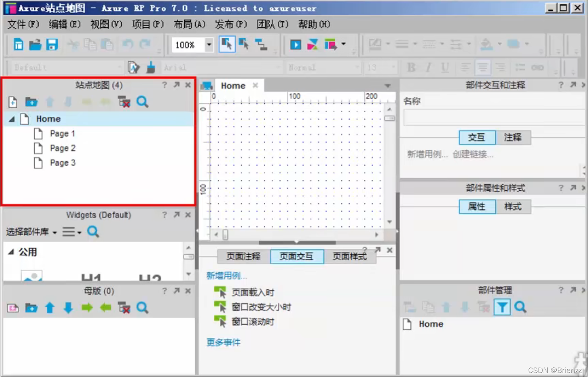Click the 更多事件 link
Image resolution: width=588 pixels, height=377 pixels.
pos(223,342)
